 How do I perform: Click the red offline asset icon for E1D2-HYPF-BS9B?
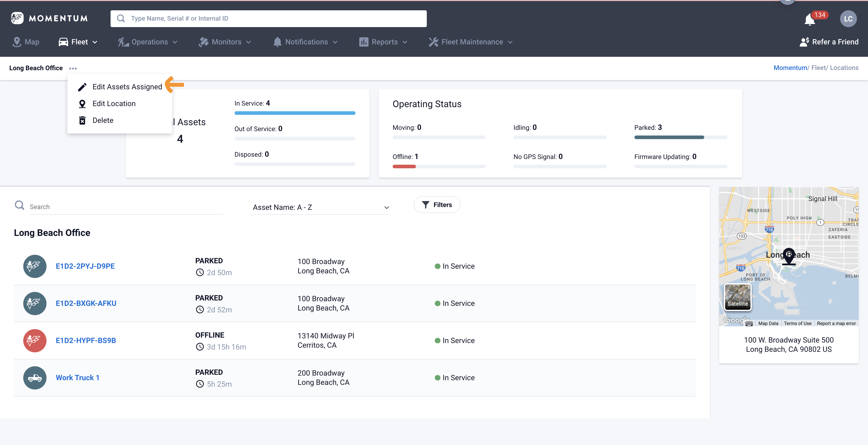35,341
